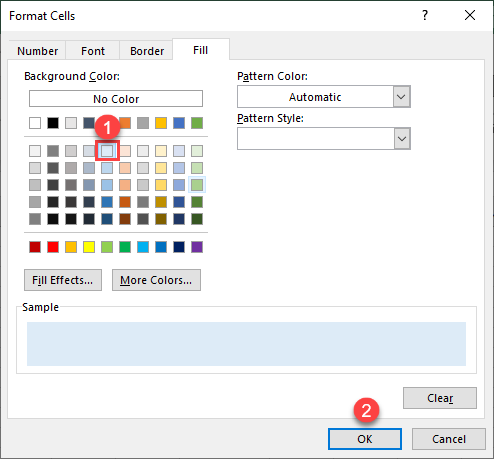Expand the Pattern Color dropdown arrow

click(401, 97)
